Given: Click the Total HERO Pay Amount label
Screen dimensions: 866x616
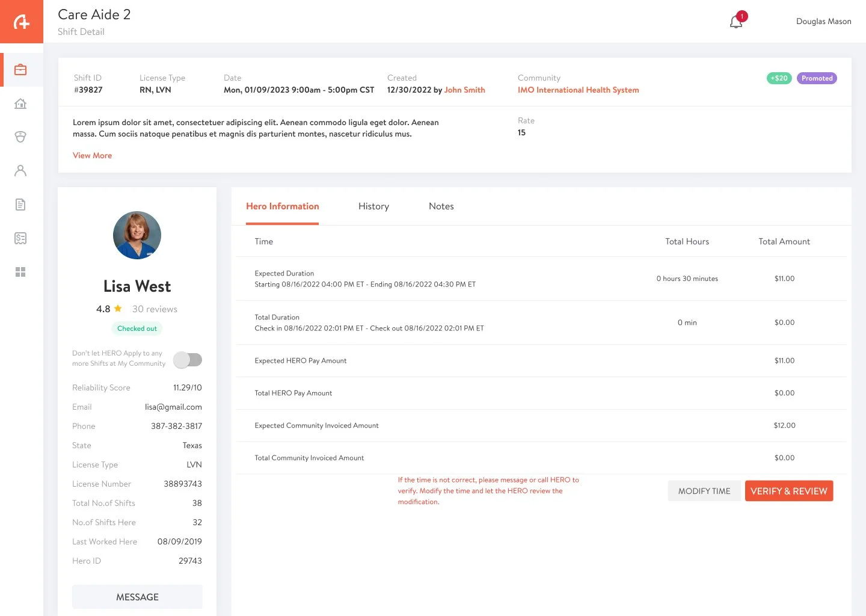Looking at the screenshot, I should click(x=293, y=393).
